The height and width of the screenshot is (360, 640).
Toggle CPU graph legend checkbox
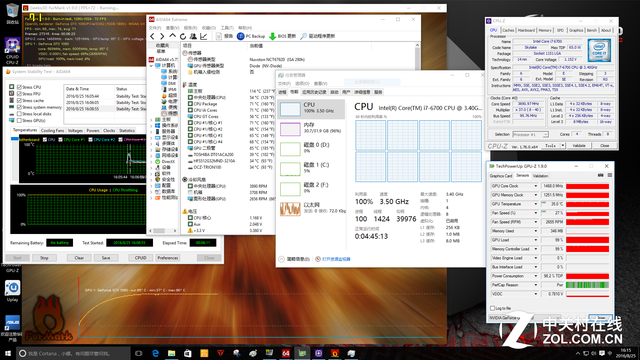[x=45, y=140]
